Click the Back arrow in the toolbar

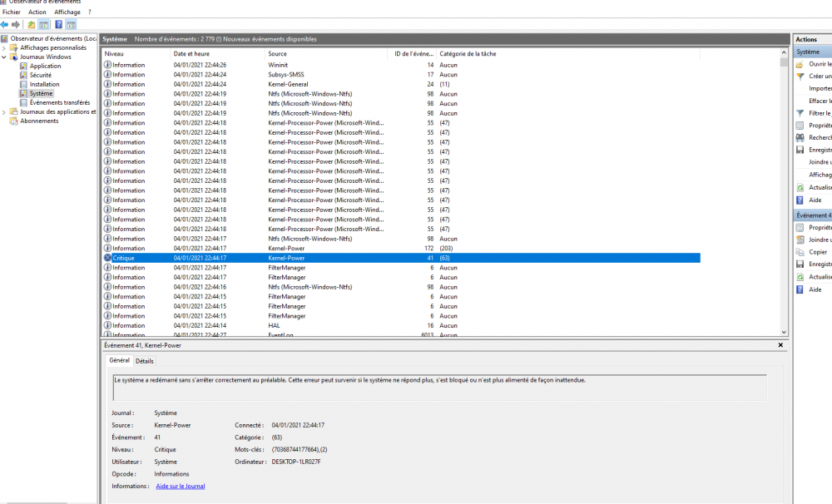5,25
